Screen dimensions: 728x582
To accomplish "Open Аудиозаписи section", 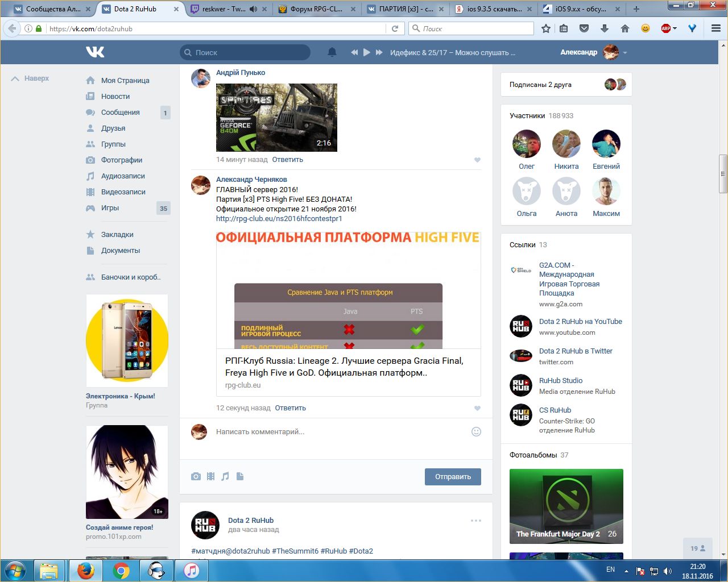I will pos(123,176).
